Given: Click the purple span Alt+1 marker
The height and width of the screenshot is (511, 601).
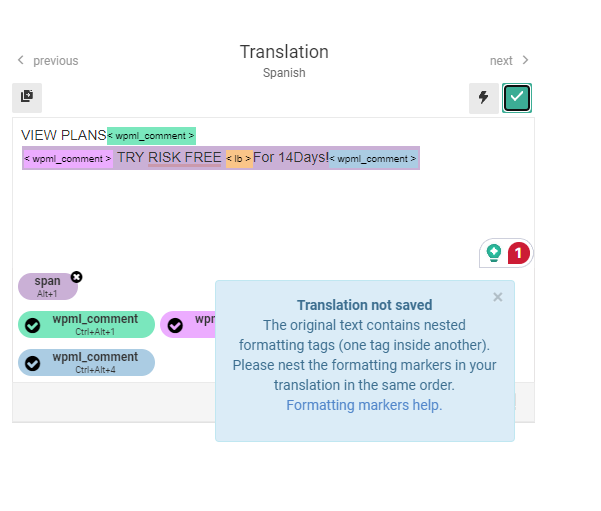Looking at the screenshot, I should click(x=48, y=286).
